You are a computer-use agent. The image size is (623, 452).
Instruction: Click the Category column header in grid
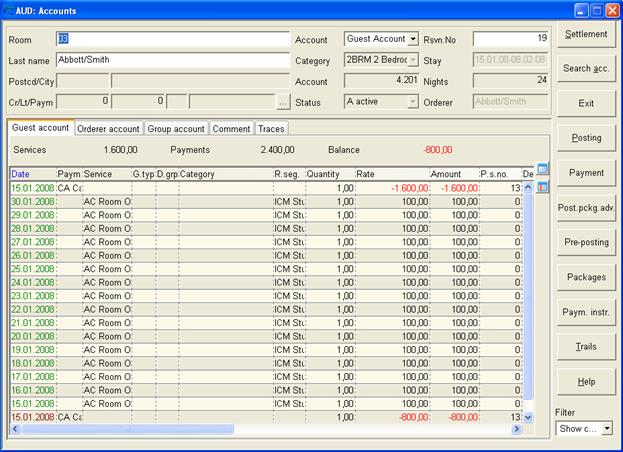[226, 174]
